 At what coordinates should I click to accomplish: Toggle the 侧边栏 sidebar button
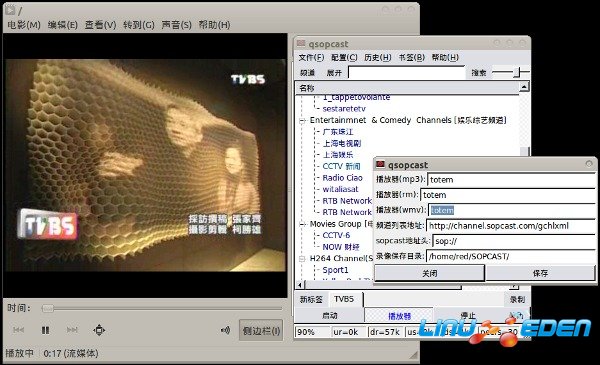[x=261, y=330]
